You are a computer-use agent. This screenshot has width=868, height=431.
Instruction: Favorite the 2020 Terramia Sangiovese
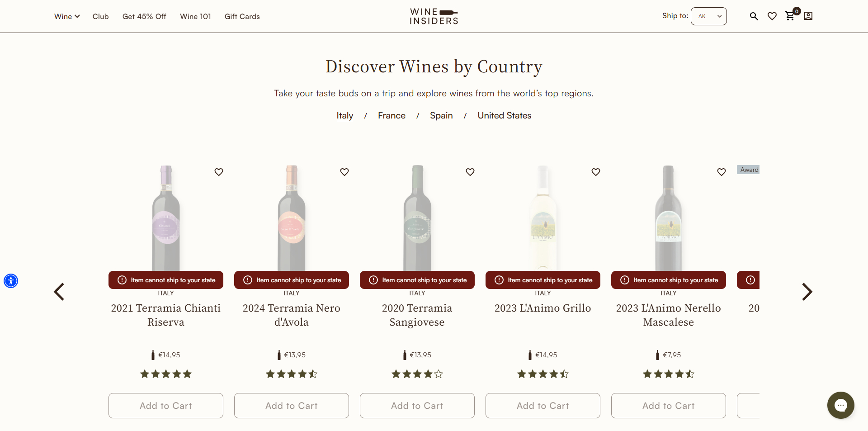tap(470, 172)
